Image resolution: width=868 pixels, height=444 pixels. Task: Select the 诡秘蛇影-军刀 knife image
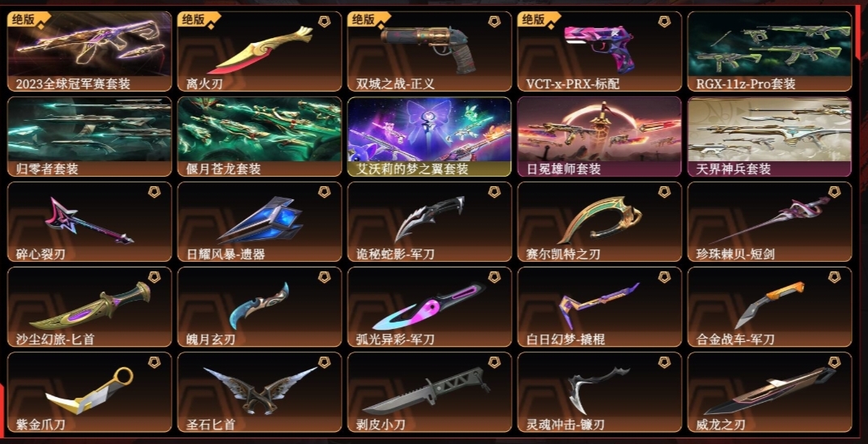coord(429,219)
